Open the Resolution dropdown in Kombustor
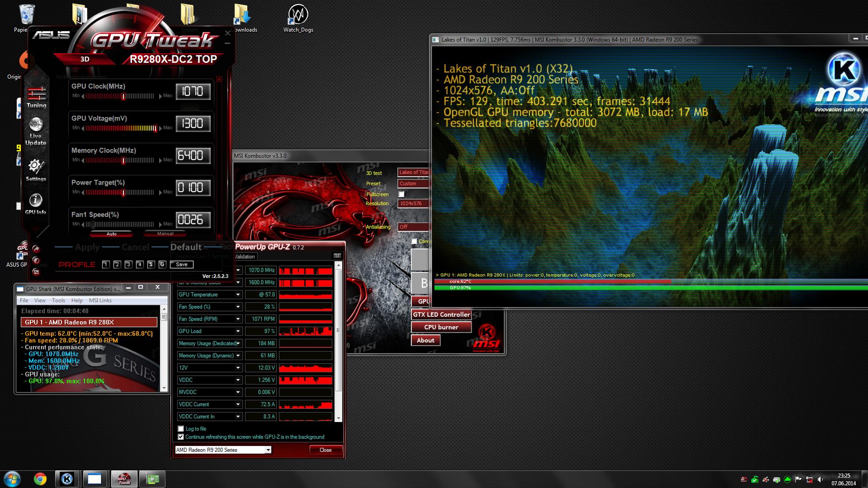 pyautogui.click(x=413, y=204)
